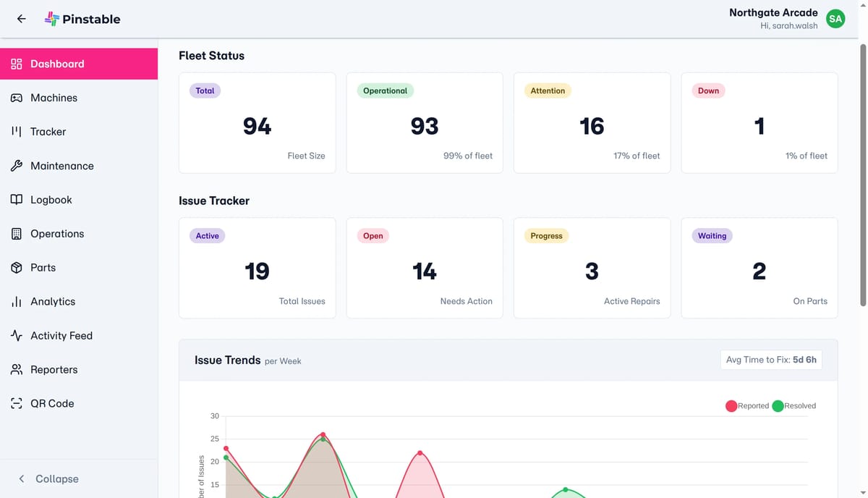Click the Collapse chevron arrow
The width and height of the screenshot is (868, 498).
(22, 479)
